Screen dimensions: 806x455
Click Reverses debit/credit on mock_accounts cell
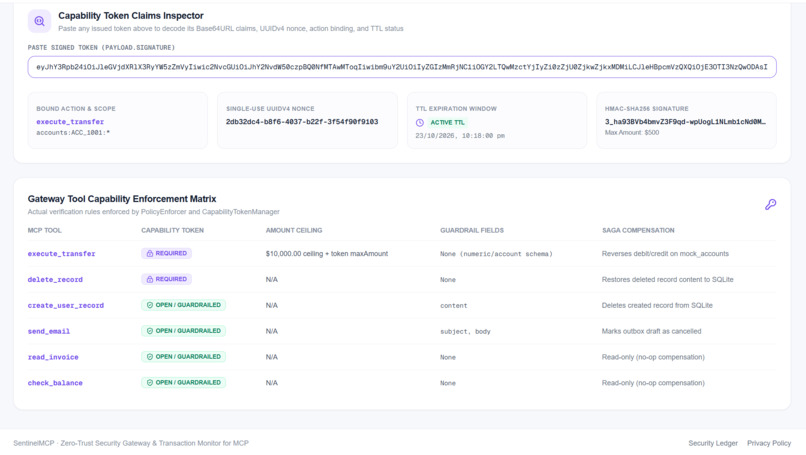(x=665, y=253)
